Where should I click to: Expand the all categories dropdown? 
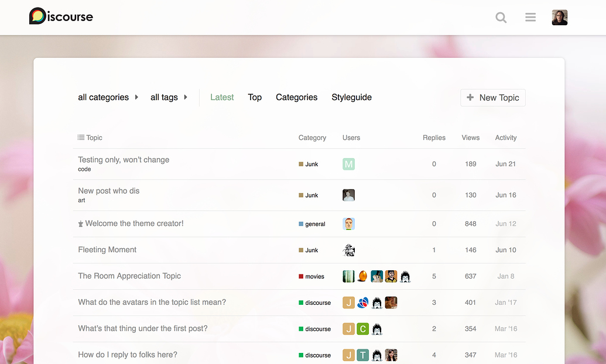tap(108, 97)
